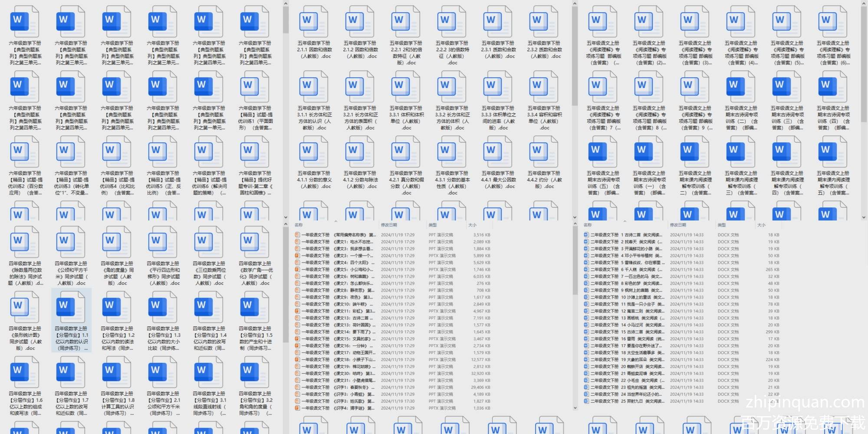The image size is (868, 434).
Task: Click the 3.3.4 容积和容积单位 Word icon
Action: [x=544, y=87]
